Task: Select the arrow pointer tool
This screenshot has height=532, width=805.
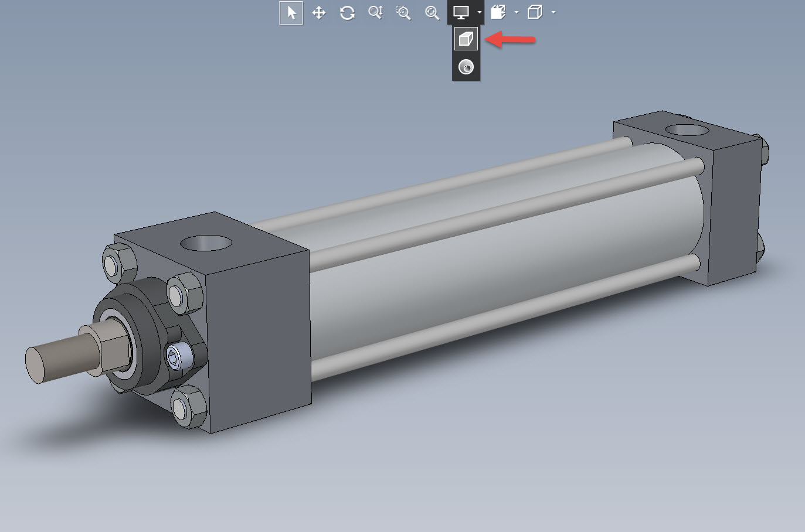Action: point(291,13)
